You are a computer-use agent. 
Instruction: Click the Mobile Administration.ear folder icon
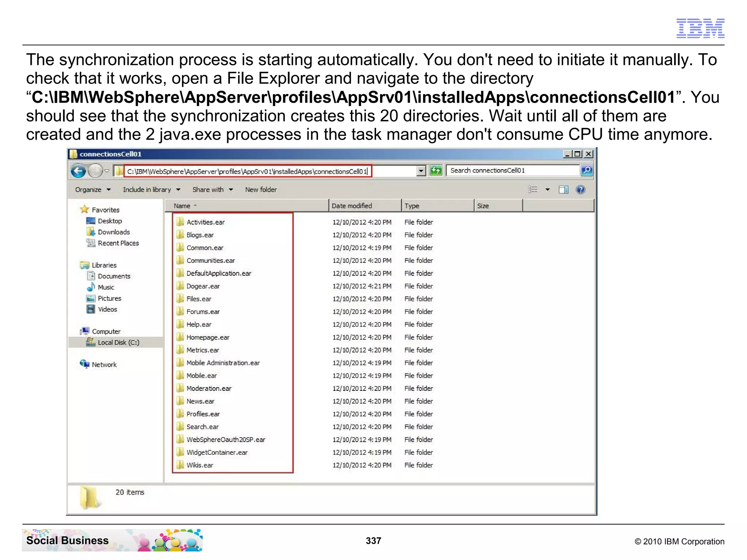tap(180, 362)
